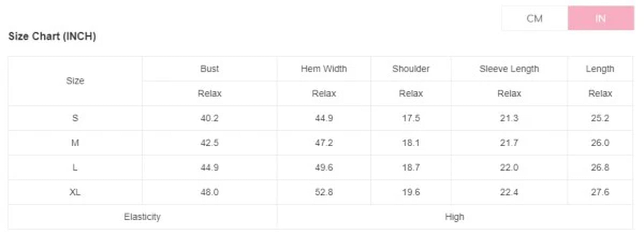The width and height of the screenshot is (644, 234).
Task: Click the Size Chart (INCH) heading
Action: (x=52, y=36)
